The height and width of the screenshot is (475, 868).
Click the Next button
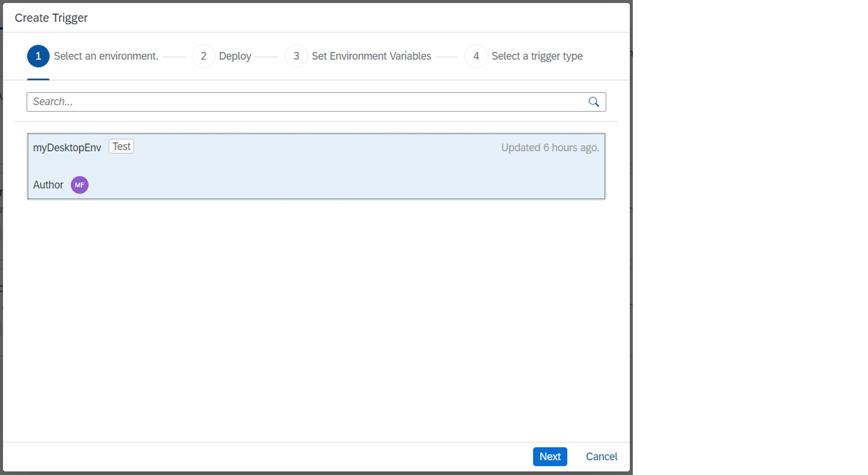550,457
